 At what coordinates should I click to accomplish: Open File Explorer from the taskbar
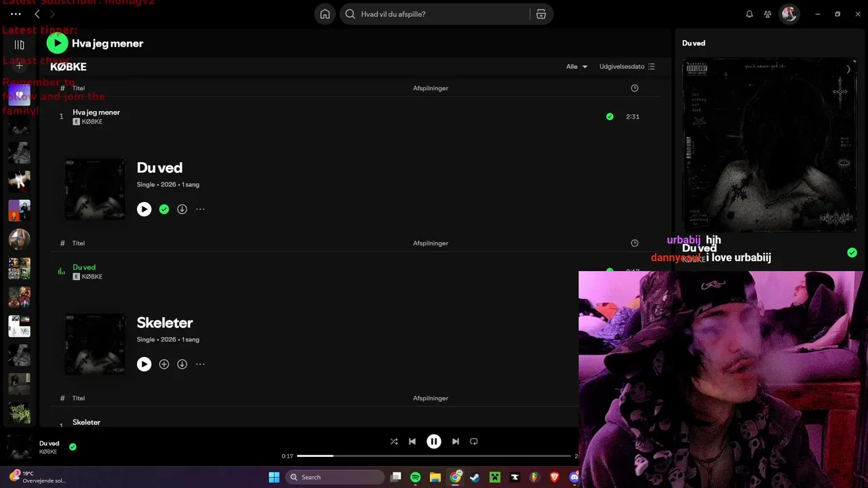point(435,477)
